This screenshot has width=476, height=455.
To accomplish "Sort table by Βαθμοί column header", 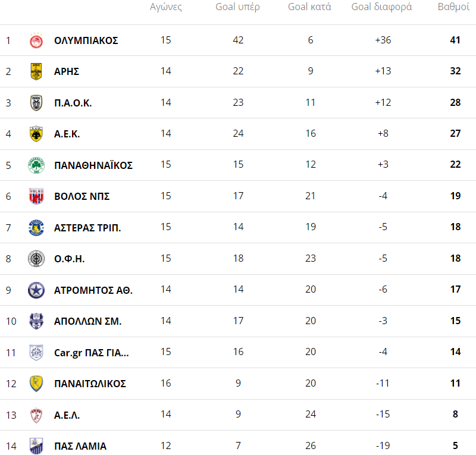I will tap(453, 7).
